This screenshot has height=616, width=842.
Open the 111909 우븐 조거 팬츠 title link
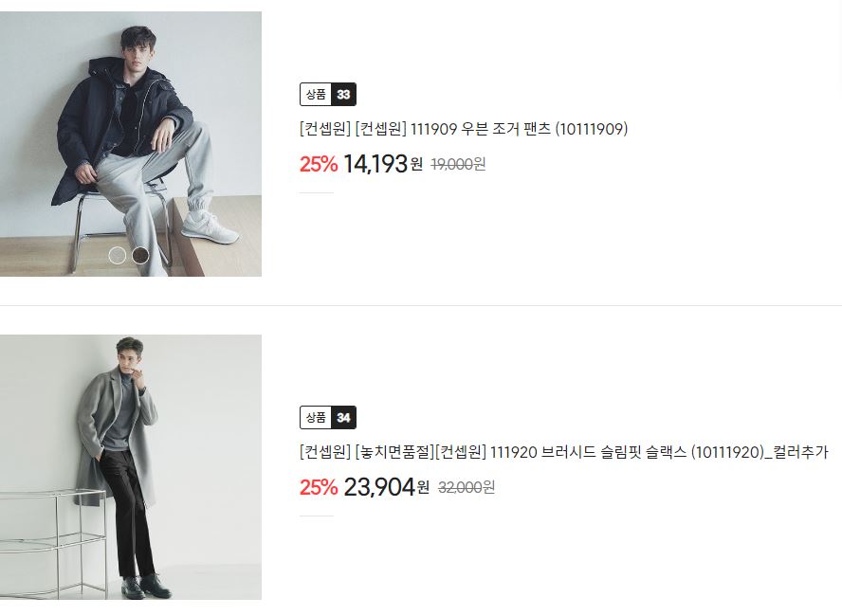pos(464,129)
